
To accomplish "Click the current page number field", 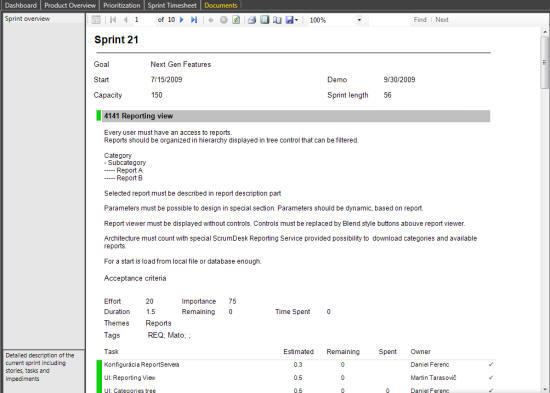I will (143, 20).
